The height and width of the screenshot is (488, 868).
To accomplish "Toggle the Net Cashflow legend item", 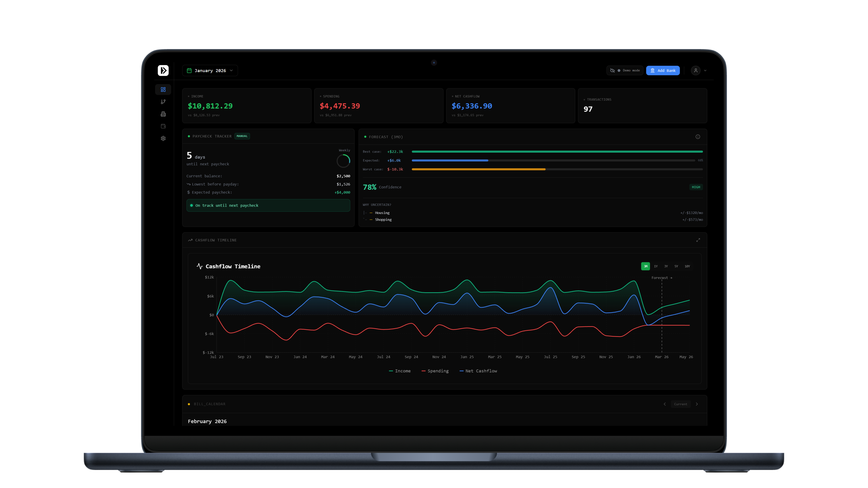I will coord(478,371).
